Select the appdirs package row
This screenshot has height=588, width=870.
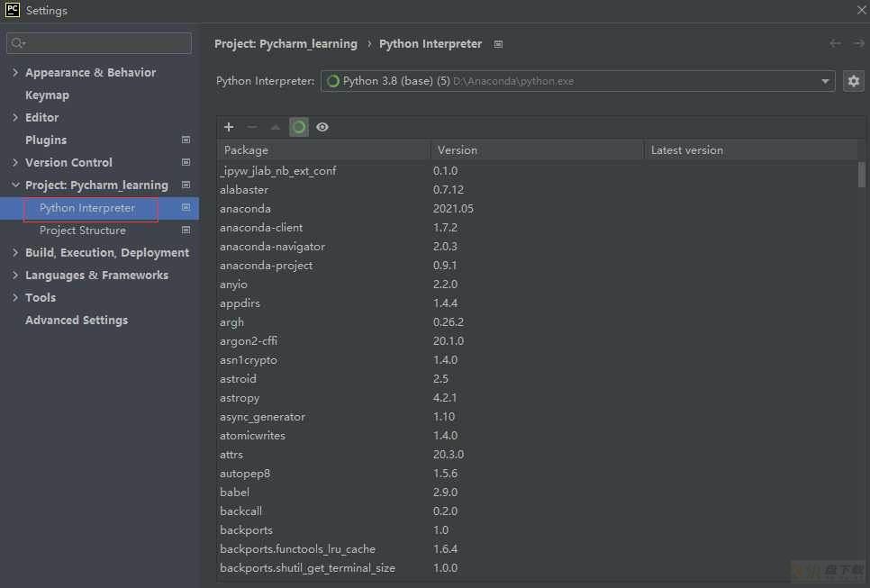tap(537, 303)
